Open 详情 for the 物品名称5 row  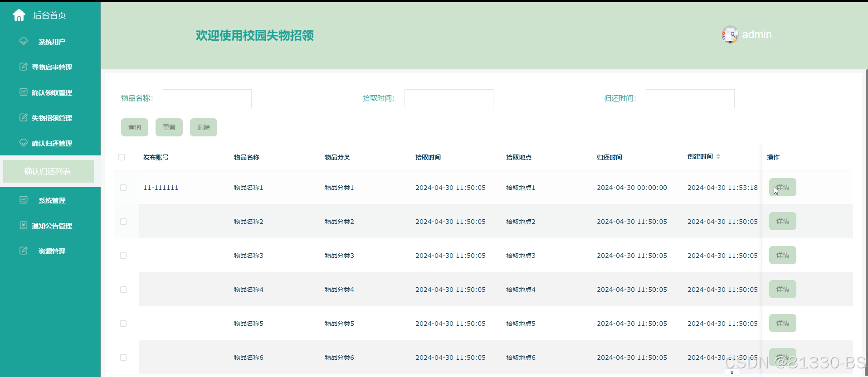click(783, 323)
